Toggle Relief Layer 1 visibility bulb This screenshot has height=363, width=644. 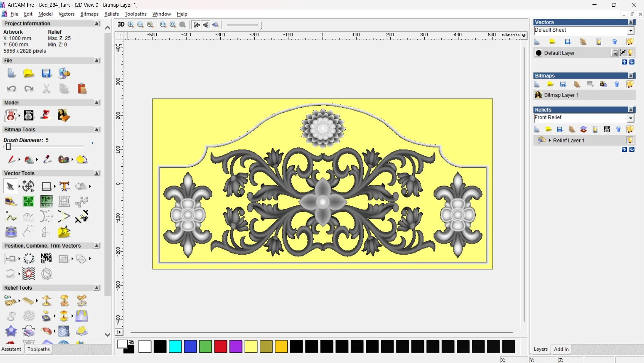(x=630, y=140)
